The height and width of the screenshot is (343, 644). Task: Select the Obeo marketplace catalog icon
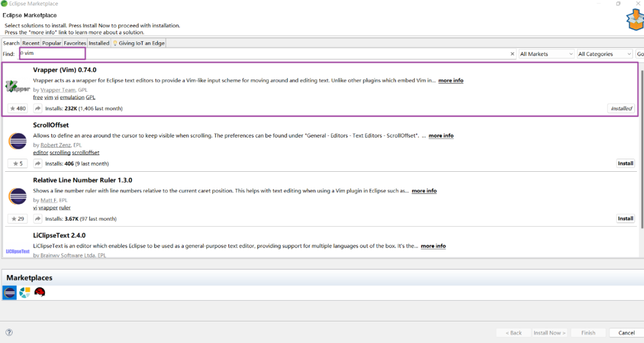(x=24, y=292)
